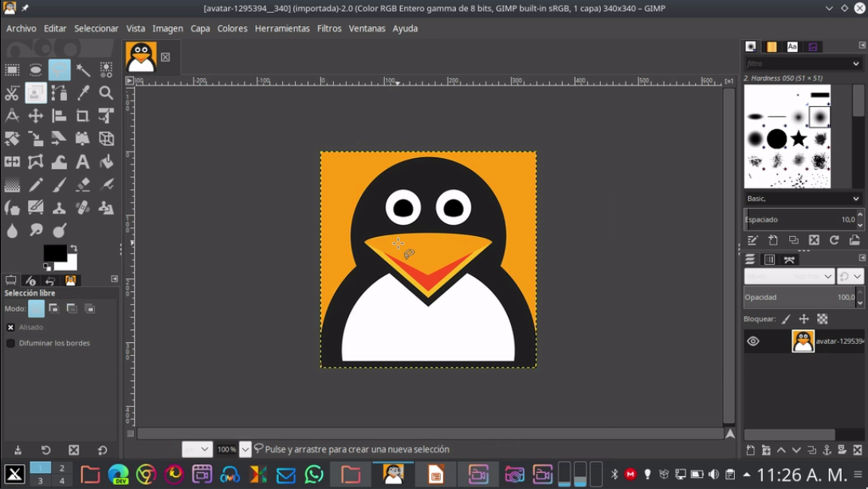Choose intersect with selection mode
868x489 pixels.
pyautogui.click(x=90, y=309)
